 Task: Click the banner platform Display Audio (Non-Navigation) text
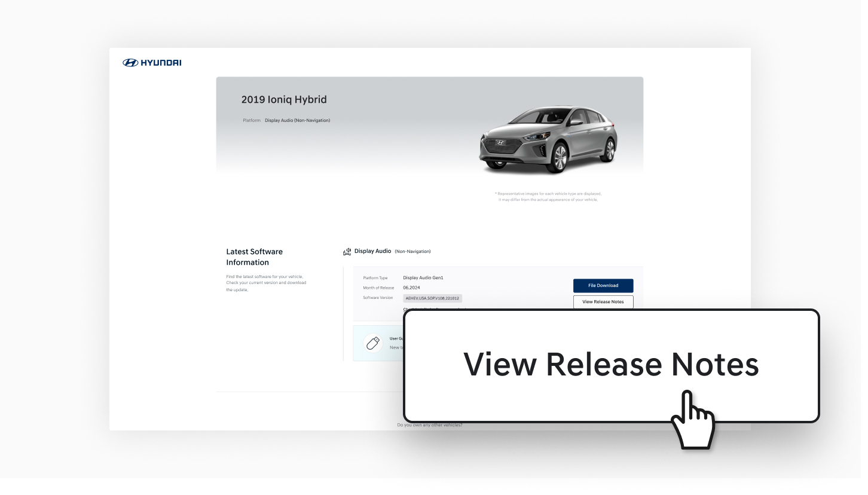click(x=297, y=120)
